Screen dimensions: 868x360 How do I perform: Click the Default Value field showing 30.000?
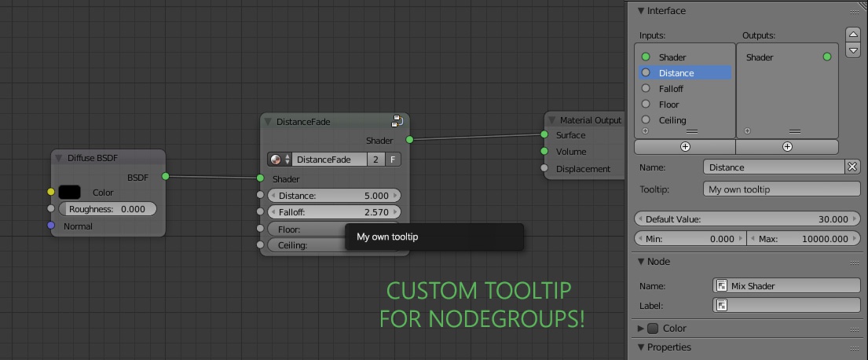[x=747, y=219]
